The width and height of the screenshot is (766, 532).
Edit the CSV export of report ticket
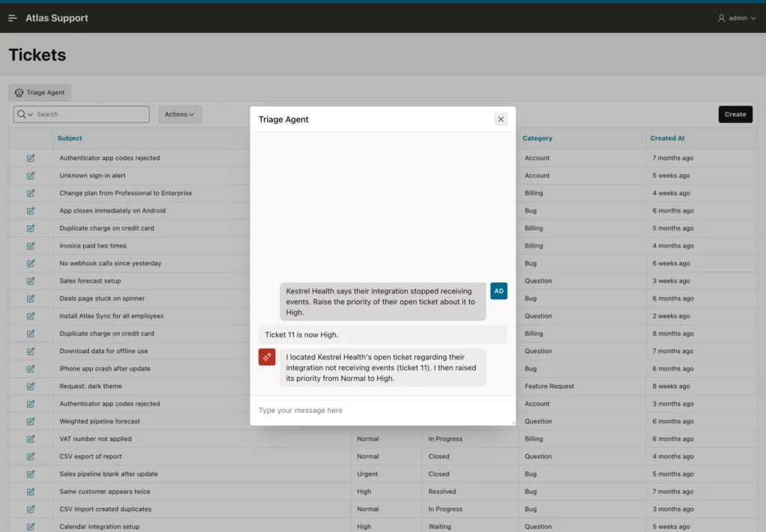click(31, 456)
